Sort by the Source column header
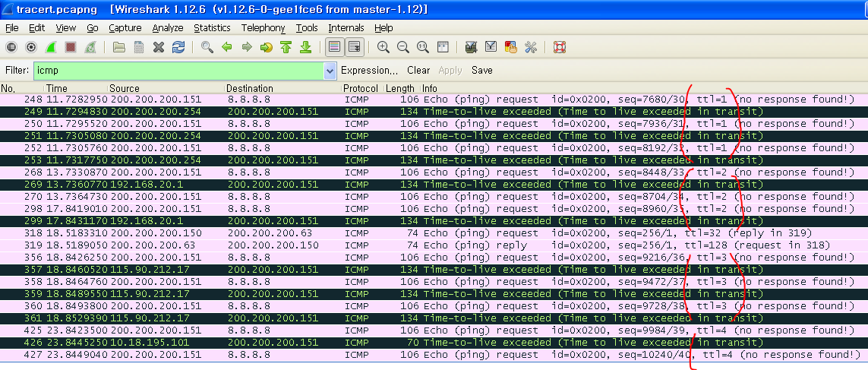The image size is (868, 370). (x=166, y=88)
